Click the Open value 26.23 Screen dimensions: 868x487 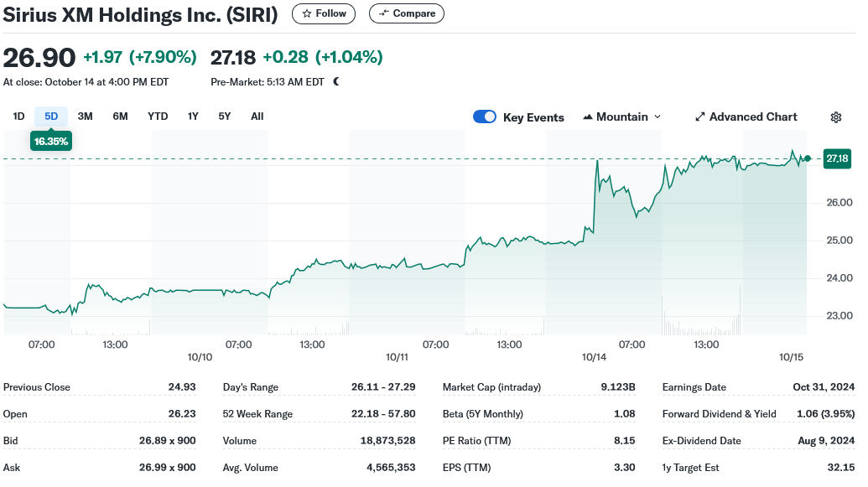(182, 414)
